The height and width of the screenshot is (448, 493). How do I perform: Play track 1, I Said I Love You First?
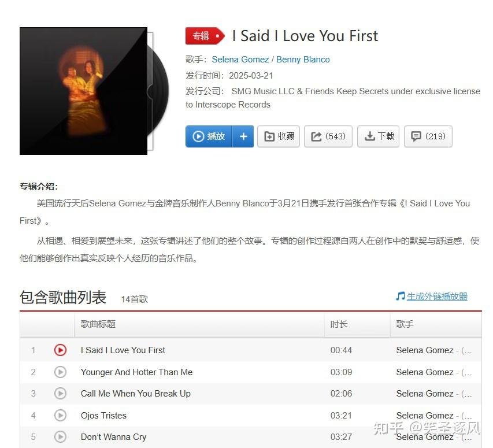(60, 350)
